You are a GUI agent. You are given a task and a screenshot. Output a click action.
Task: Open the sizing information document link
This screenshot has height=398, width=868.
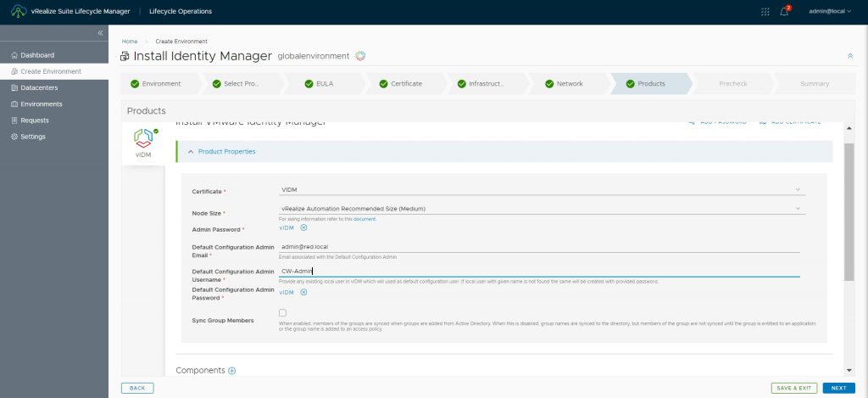(x=364, y=220)
